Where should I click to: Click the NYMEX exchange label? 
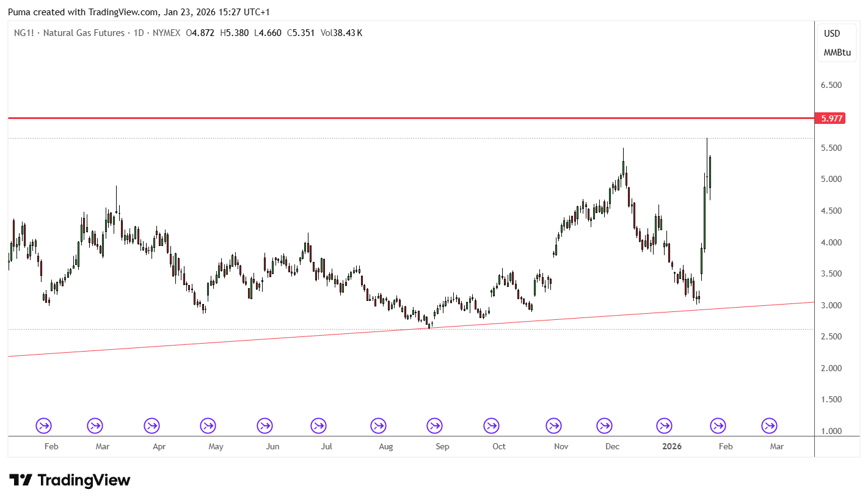[166, 33]
